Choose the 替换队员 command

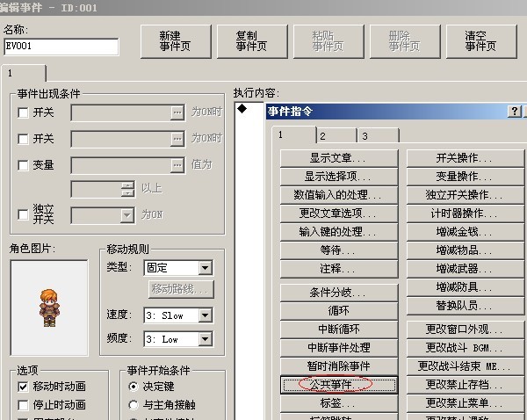point(466,305)
